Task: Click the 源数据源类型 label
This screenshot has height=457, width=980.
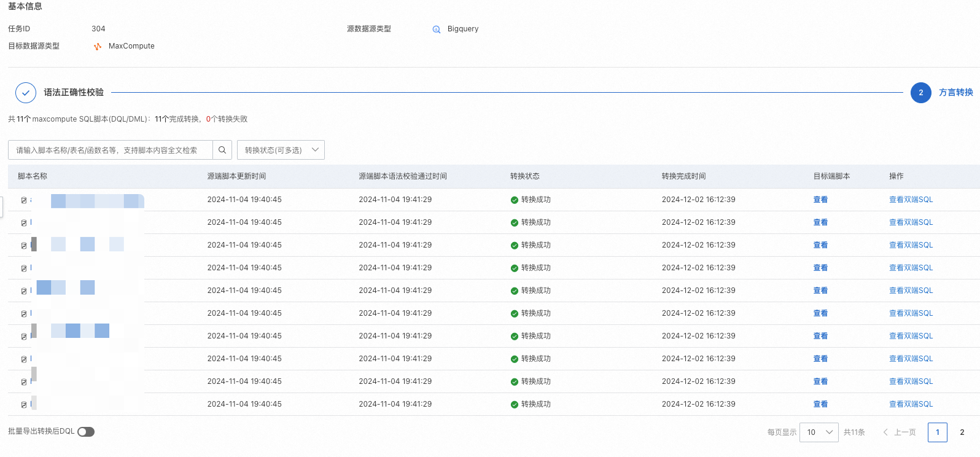Action: click(x=369, y=29)
